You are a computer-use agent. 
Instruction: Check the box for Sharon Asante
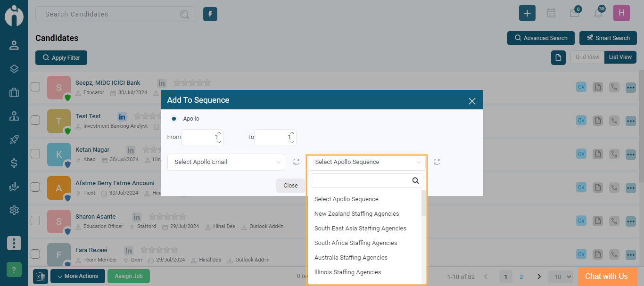35,221
